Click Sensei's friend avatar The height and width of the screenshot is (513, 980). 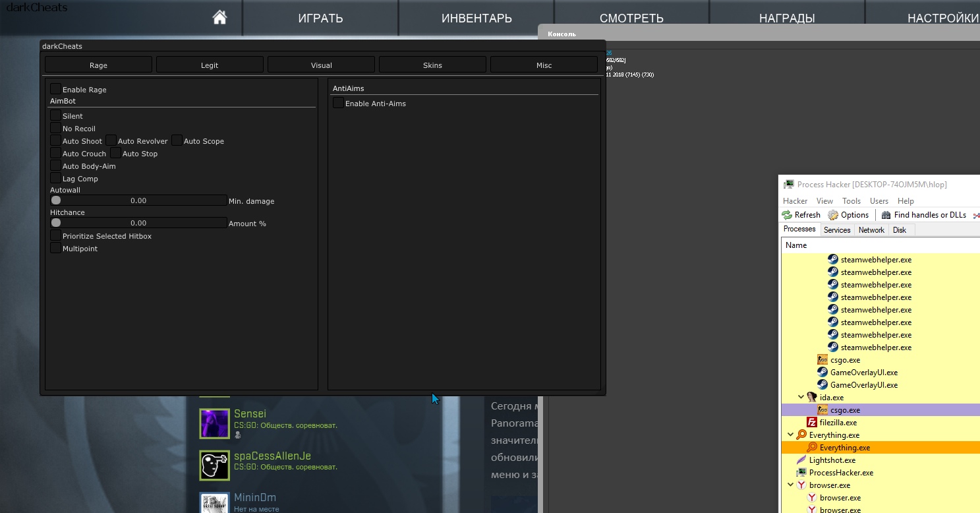coord(214,423)
